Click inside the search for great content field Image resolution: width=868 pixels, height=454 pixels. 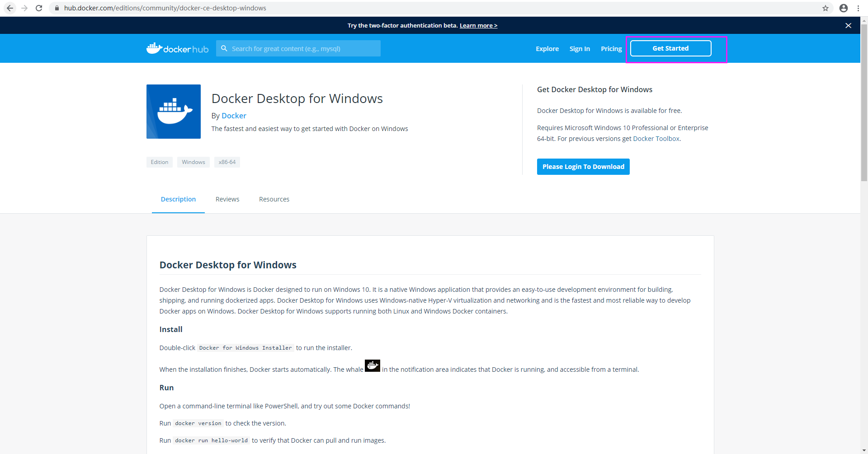pyautogui.click(x=298, y=48)
